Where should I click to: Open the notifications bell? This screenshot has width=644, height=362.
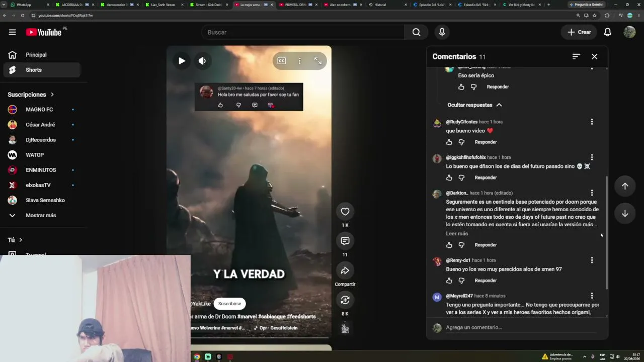coord(607,32)
